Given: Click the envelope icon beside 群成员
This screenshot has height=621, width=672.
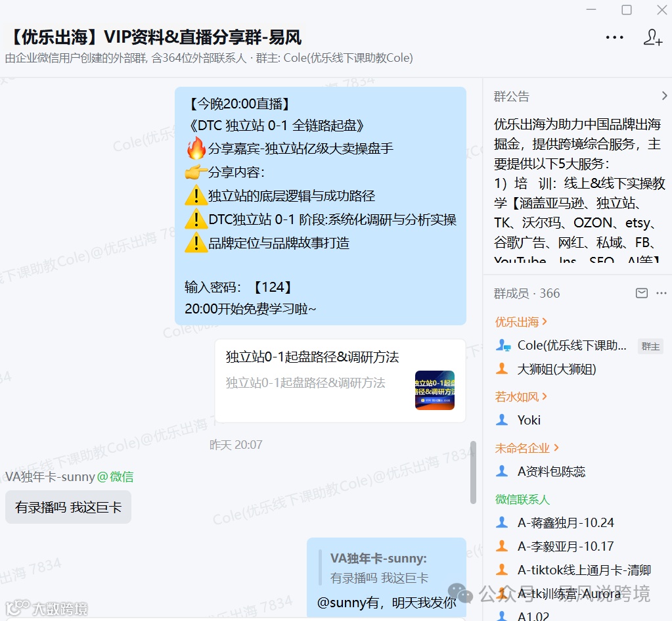Looking at the screenshot, I should 641,293.
